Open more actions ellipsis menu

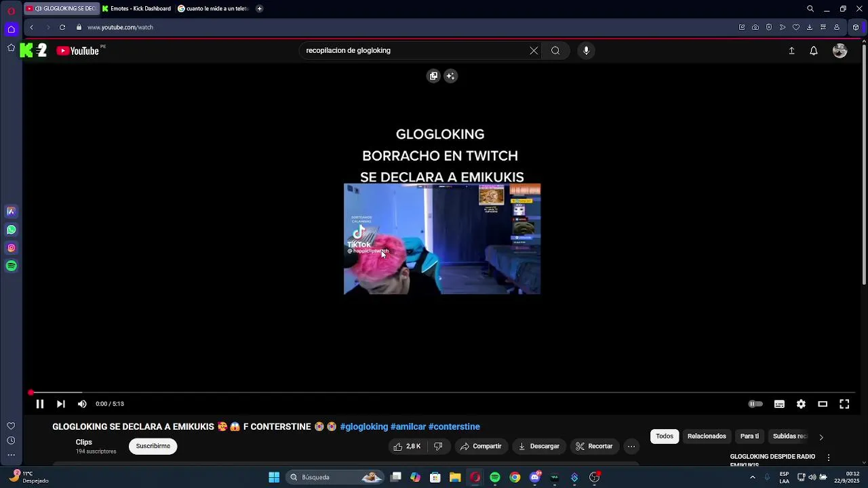tap(631, 447)
